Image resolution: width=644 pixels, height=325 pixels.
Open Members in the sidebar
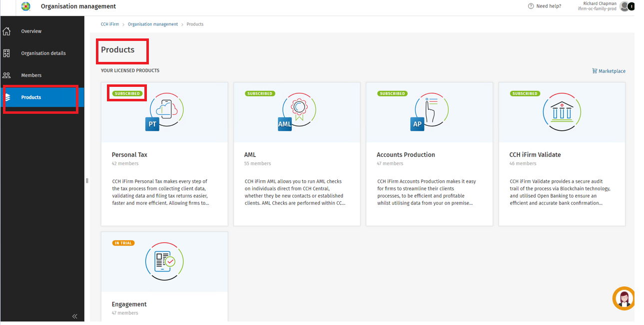[x=31, y=75]
